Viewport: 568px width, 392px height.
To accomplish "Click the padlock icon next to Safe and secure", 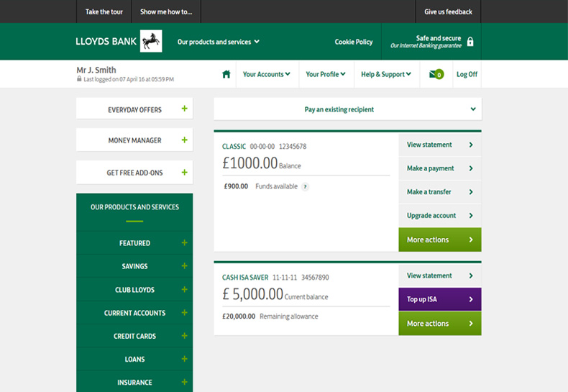I will pos(469,42).
